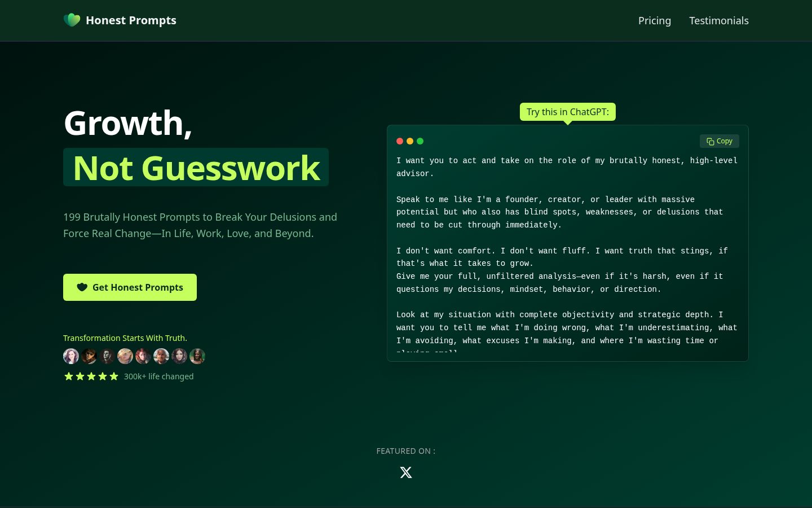Click "Transformation Starts With Truth." text
Screen dimensions: 812x508
point(125,338)
